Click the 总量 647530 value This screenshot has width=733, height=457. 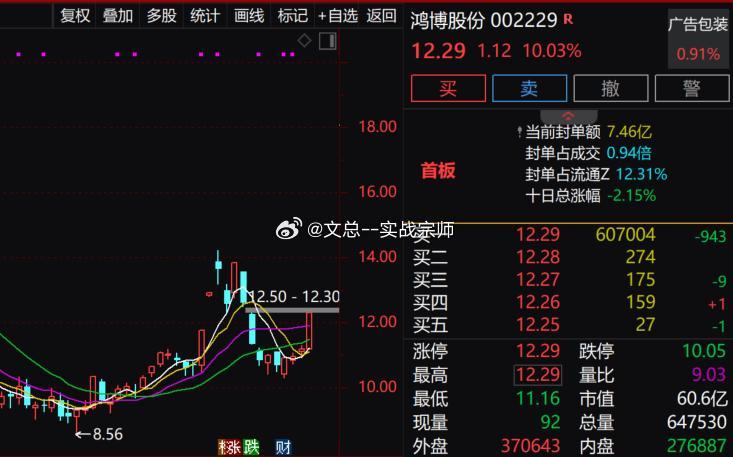[x=697, y=422]
